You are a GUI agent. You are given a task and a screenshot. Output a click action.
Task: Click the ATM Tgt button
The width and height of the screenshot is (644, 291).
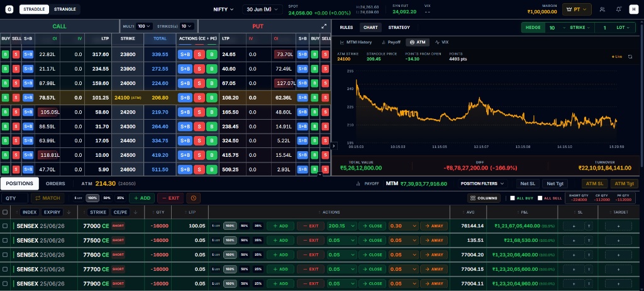(x=625, y=183)
